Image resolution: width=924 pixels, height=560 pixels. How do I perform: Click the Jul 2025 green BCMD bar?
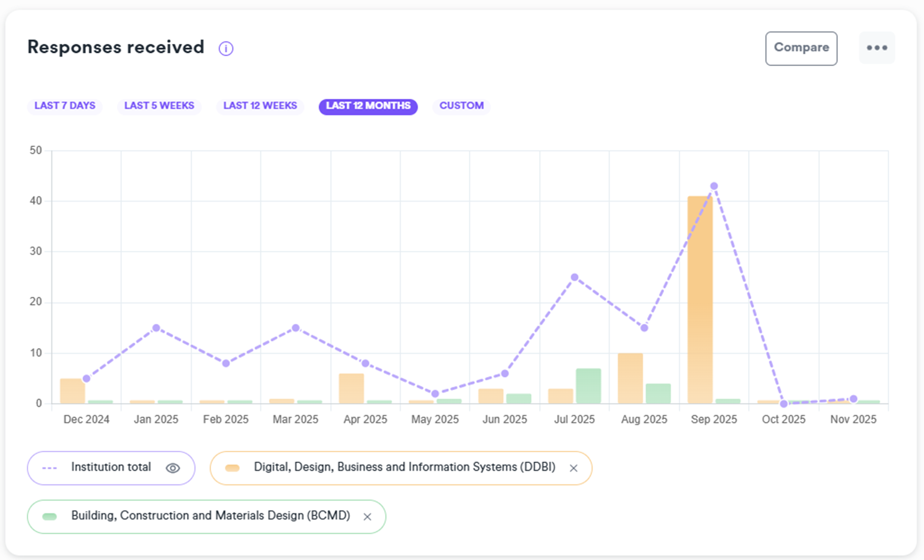pyautogui.click(x=588, y=386)
